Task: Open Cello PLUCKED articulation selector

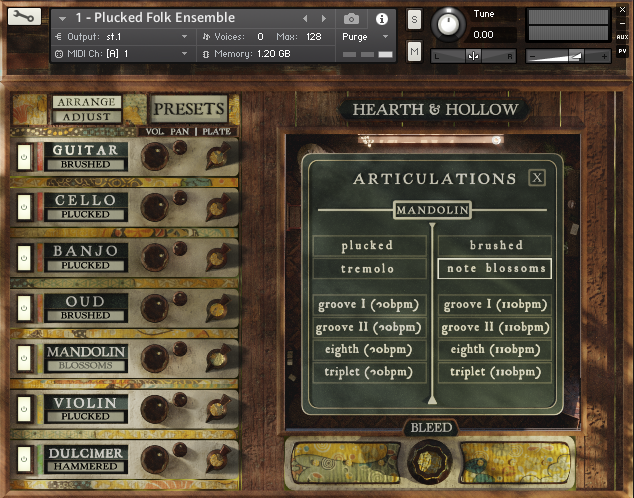Action: pyautogui.click(x=85, y=215)
